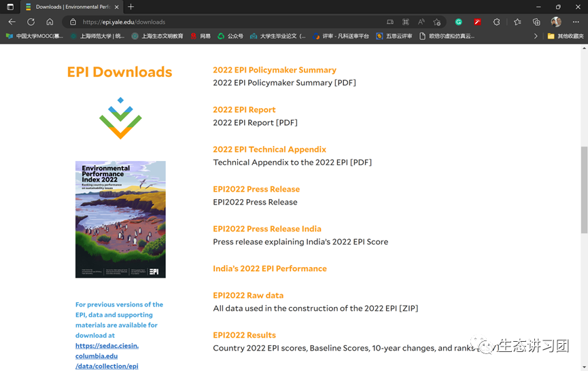588x371 pixels.
Task: Go back to the previous page
Action: coord(12,22)
